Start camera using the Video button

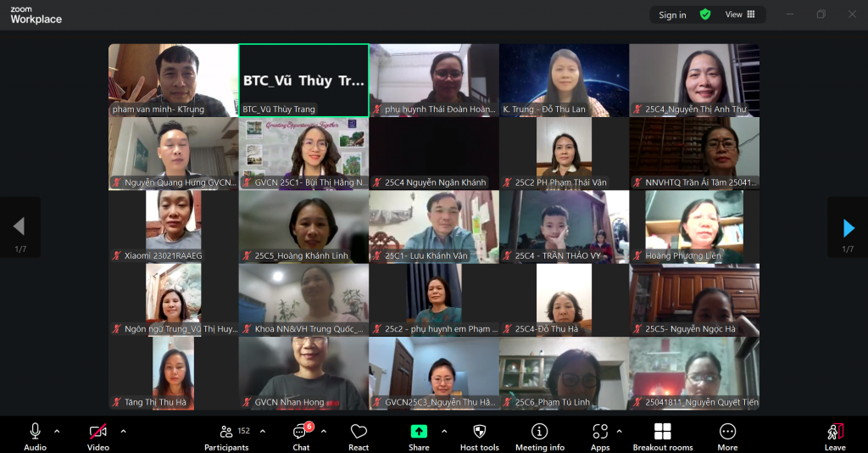(x=98, y=434)
